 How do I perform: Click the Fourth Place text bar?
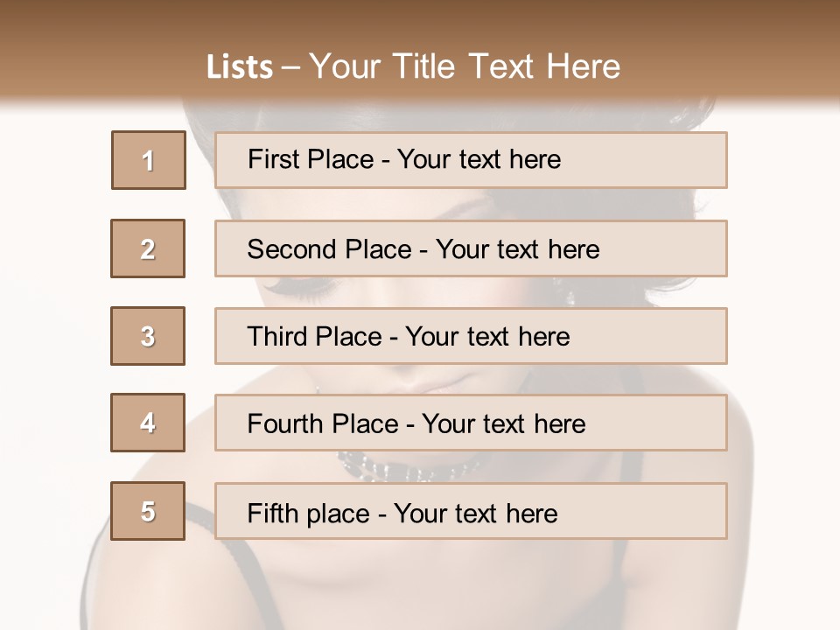pos(471,423)
